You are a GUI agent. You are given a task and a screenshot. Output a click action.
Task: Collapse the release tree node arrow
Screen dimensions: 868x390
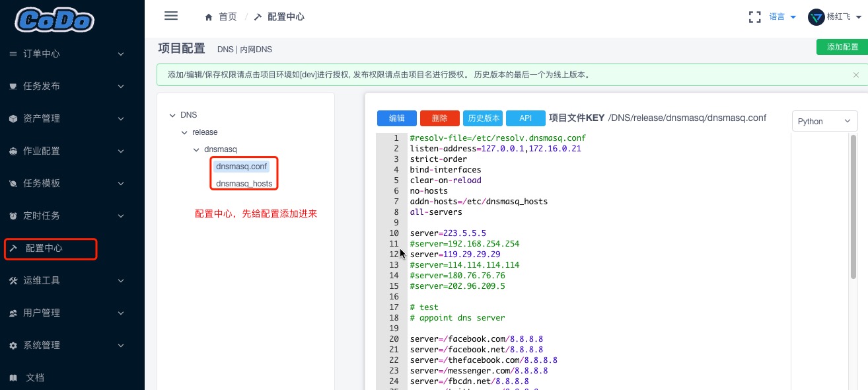pos(185,133)
